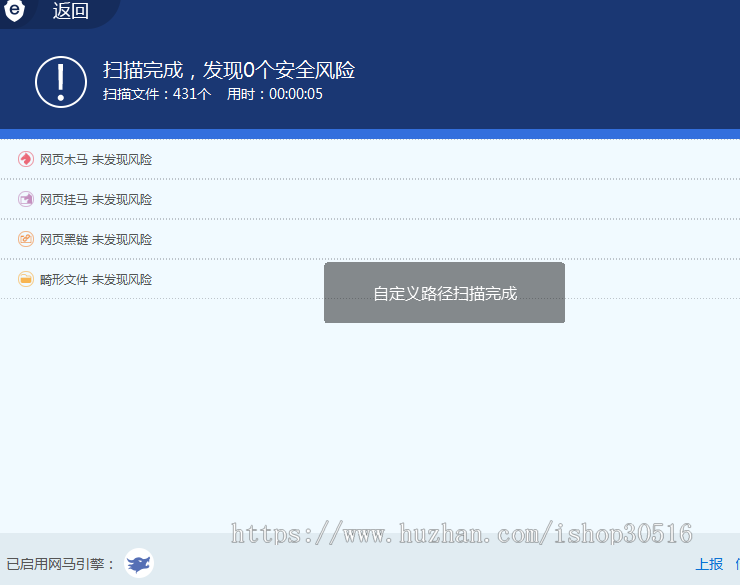The width and height of the screenshot is (740, 585).
Task: Click the 返回 back button
Action: pos(70,11)
